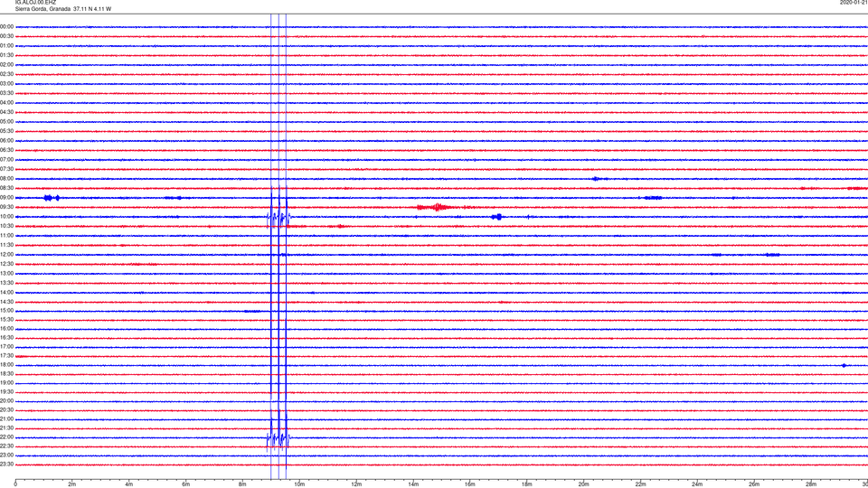Click the 12:30 row label
Viewport: 868px width, 488px height.
[x=6, y=264]
